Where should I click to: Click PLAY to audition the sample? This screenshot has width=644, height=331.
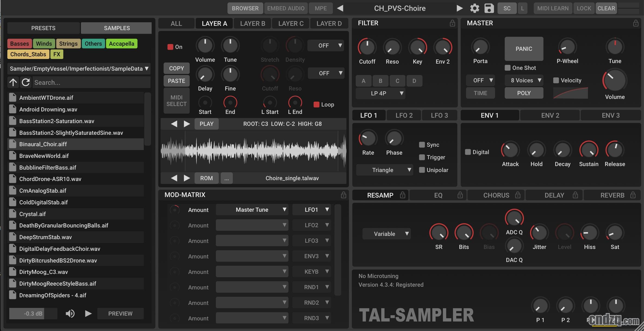point(206,124)
